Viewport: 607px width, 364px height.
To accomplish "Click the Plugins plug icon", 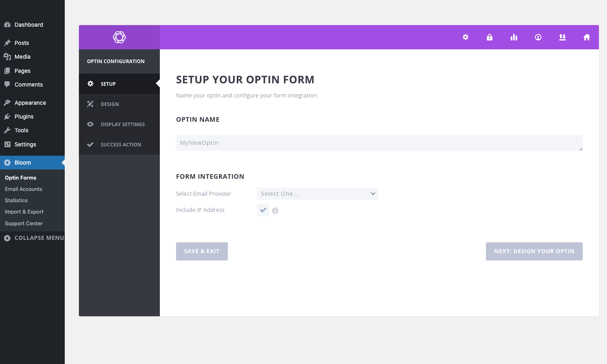I will (x=7, y=116).
